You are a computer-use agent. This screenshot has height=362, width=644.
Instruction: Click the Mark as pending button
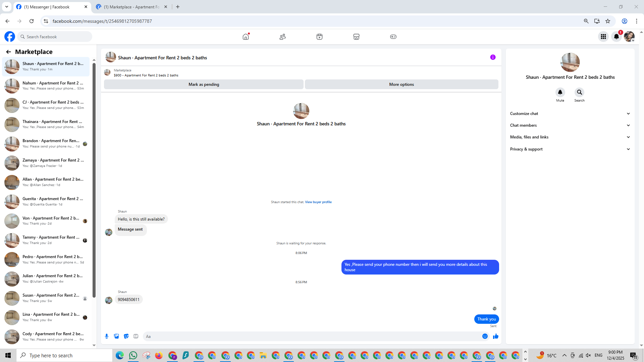tap(204, 84)
